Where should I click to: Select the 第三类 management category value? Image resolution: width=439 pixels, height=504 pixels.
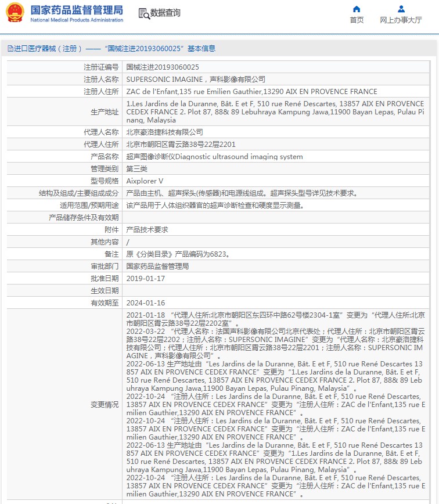click(x=136, y=169)
